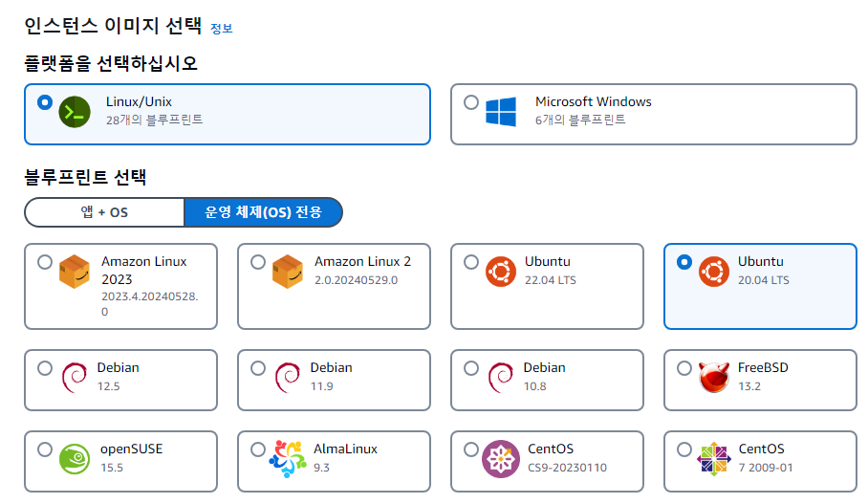The image size is (868, 504).
Task: Pick the CentOS 7 2009-01 radio button
Action: [x=684, y=449]
